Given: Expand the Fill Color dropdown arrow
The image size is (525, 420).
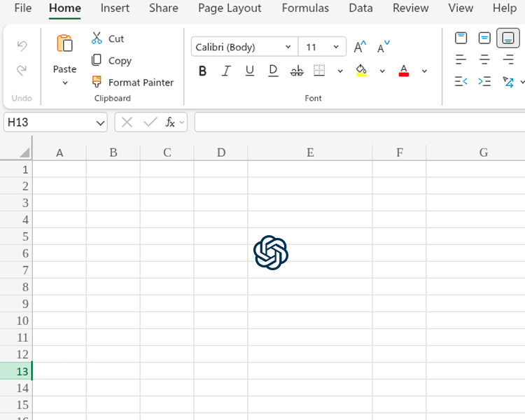Looking at the screenshot, I should (382, 71).
